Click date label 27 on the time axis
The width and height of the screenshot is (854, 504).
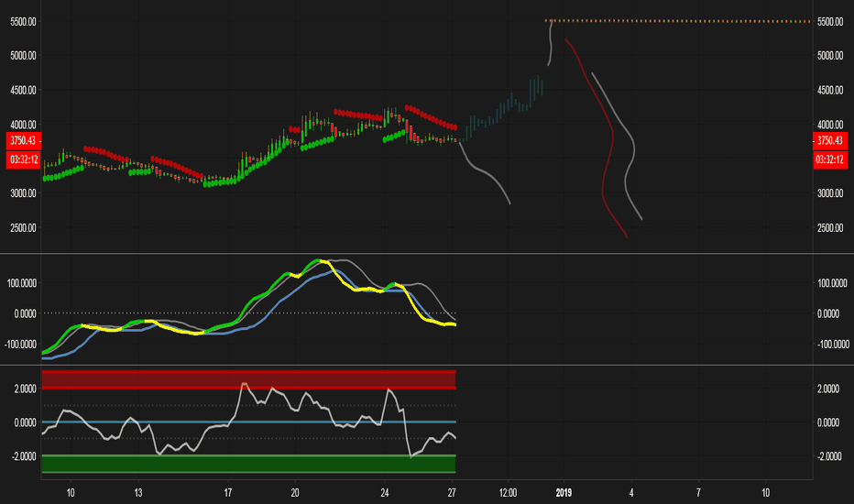pyautogui.click(x=452, y=493)
